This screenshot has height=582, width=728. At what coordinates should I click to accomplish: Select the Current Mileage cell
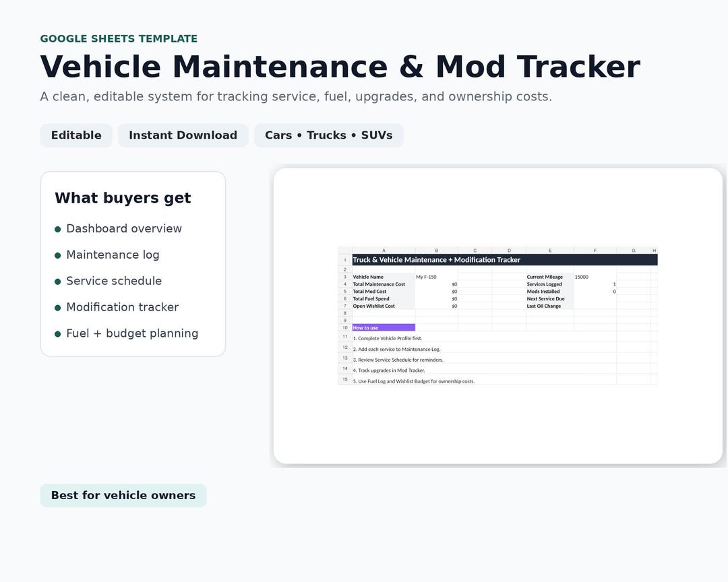tap(550, 277)
